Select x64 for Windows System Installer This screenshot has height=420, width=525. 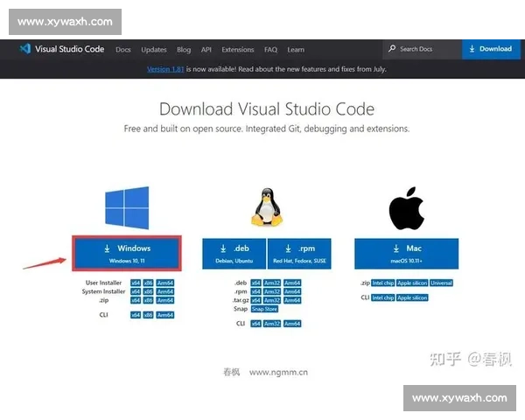coord(136,291)
